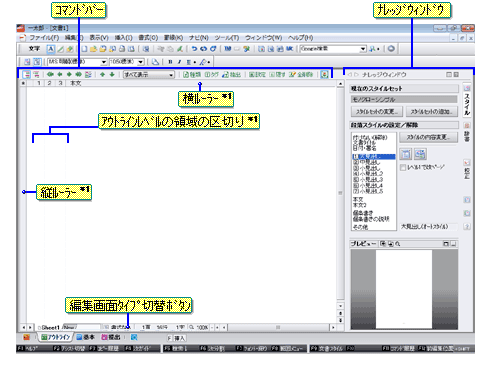Viewport: 480px width, 366px height.
Task: Switch to 基本 editing mode
Action: click(x=86, y=337)
